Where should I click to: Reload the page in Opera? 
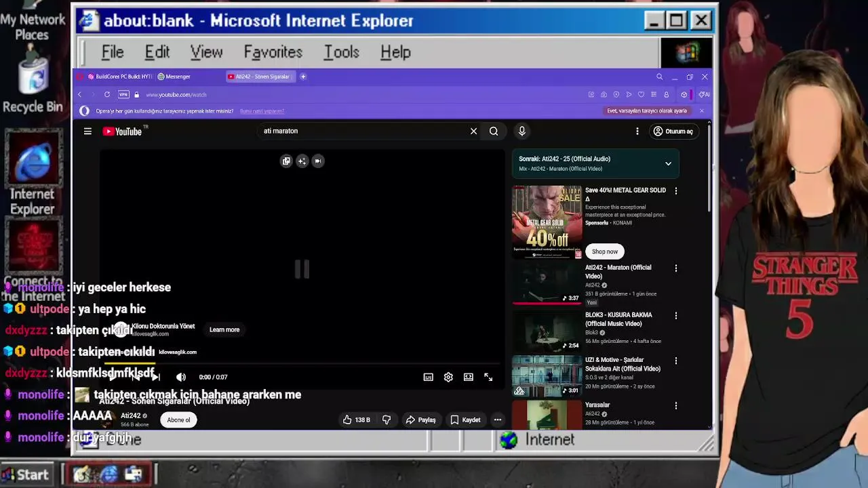pos(107,95)
